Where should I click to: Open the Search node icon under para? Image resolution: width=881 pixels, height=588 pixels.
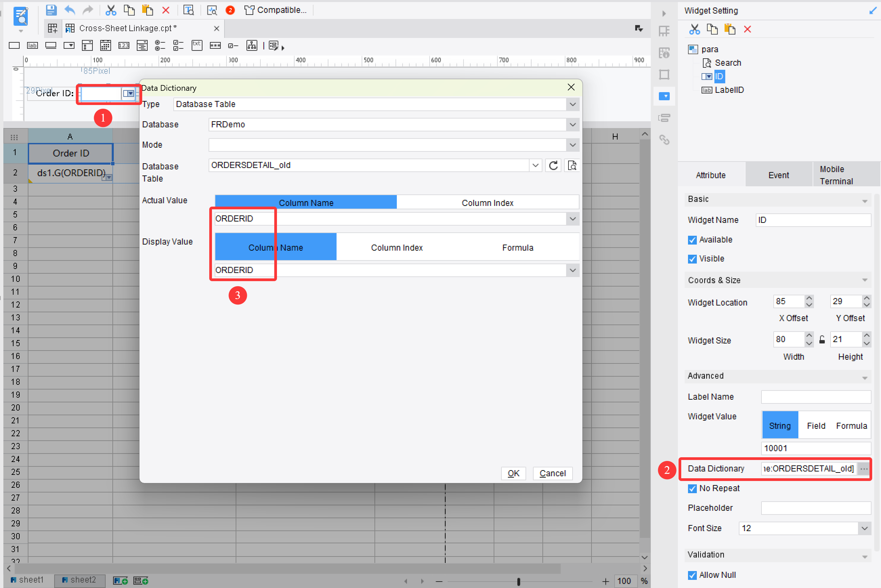click(x=707, y=63)
